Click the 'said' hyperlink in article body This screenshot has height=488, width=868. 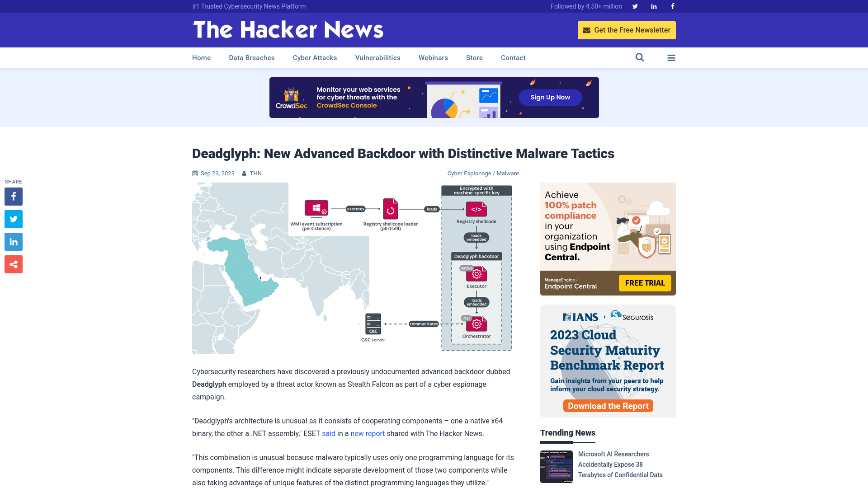(x=328, y=433)
